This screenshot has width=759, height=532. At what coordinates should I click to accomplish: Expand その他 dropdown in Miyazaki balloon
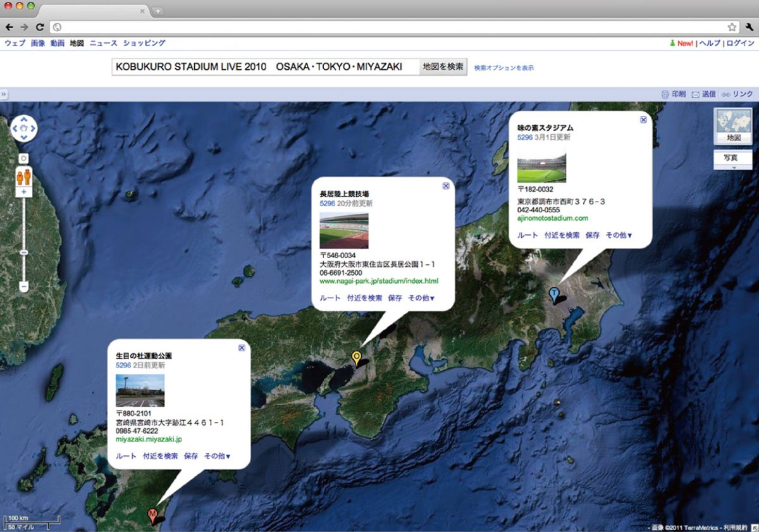tap(218, 456)
